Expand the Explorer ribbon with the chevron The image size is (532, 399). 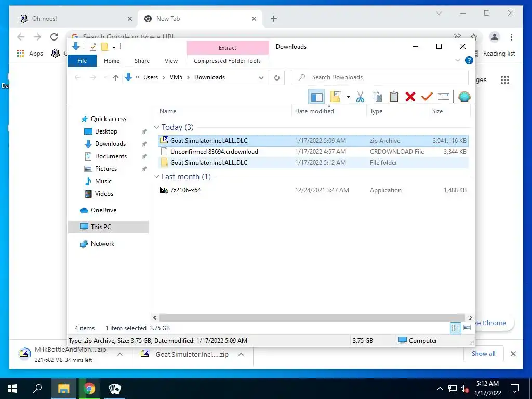coord(457,60)
